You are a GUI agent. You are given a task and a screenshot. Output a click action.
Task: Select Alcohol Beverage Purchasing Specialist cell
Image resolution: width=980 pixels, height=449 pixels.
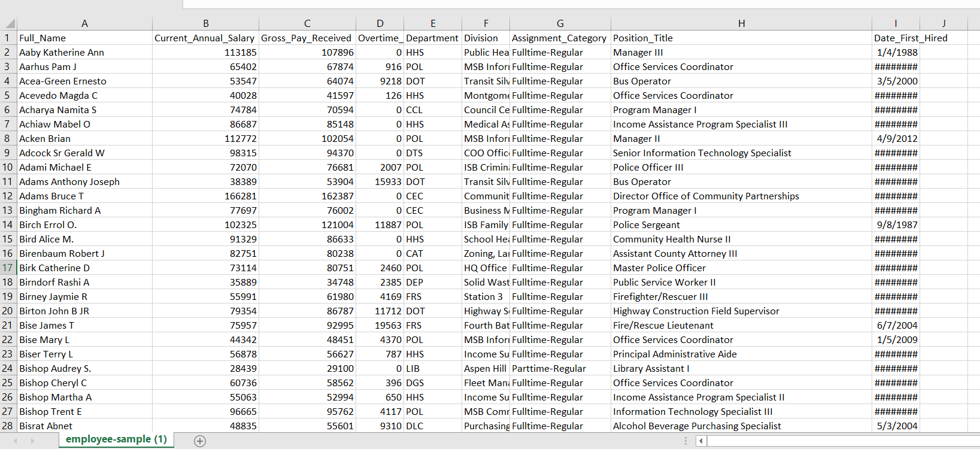(x=741, y=426)
